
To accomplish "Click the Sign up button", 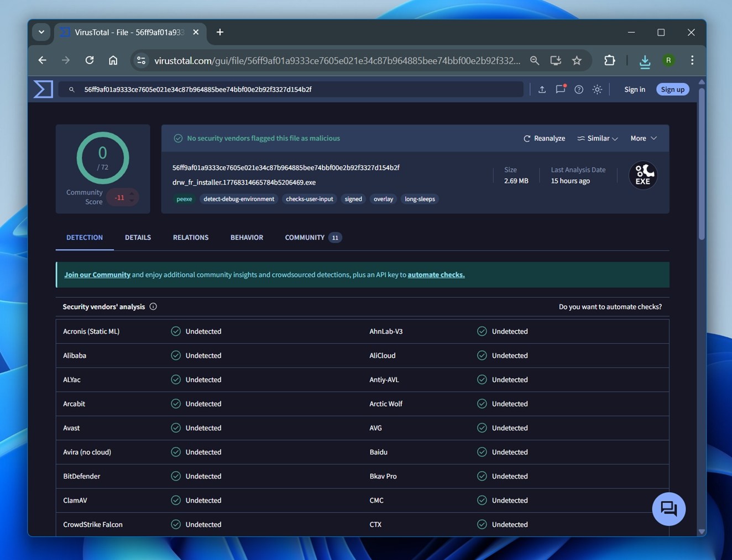I will 673,90.
